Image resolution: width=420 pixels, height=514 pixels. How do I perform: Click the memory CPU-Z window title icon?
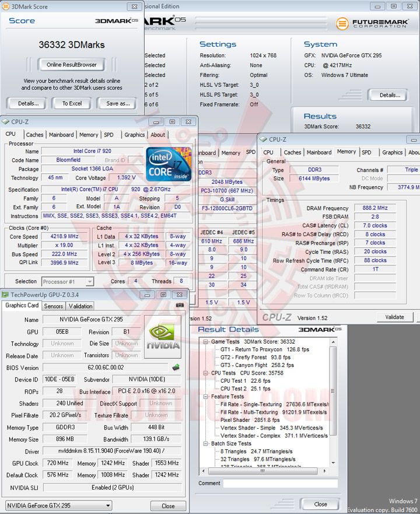pyautogui.click(x=263, y=139)
